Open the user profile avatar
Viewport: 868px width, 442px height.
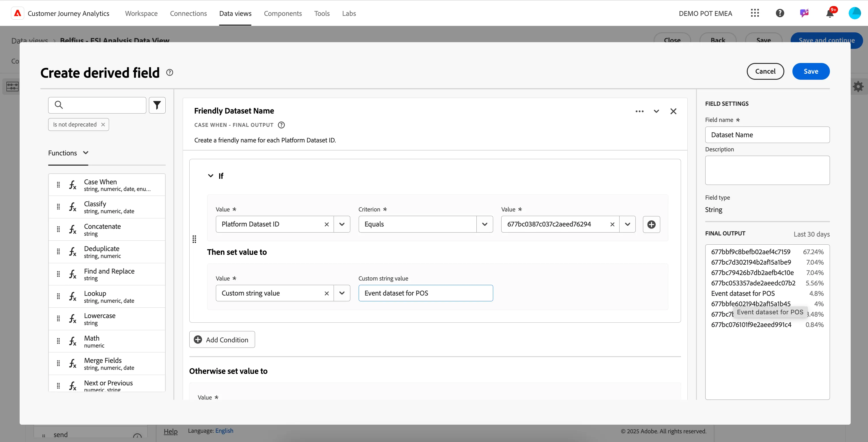tap(854, 13)
